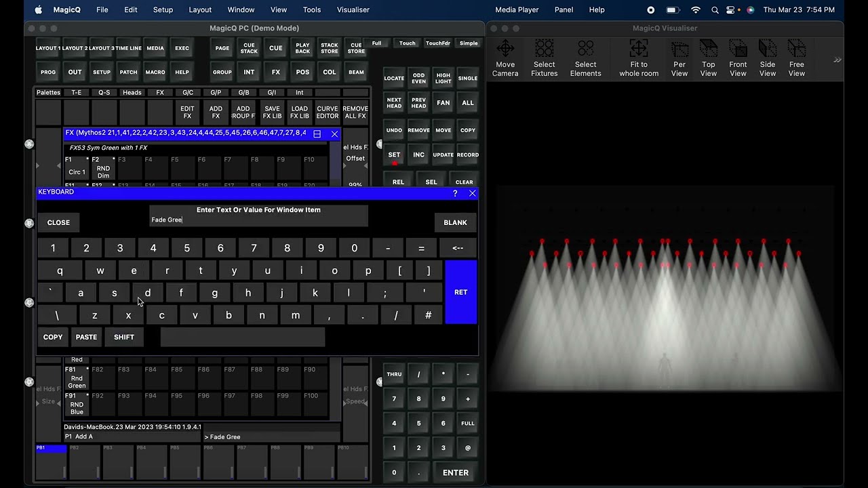Click the text entry field showing Fade Gree

(x=258, y=220)
